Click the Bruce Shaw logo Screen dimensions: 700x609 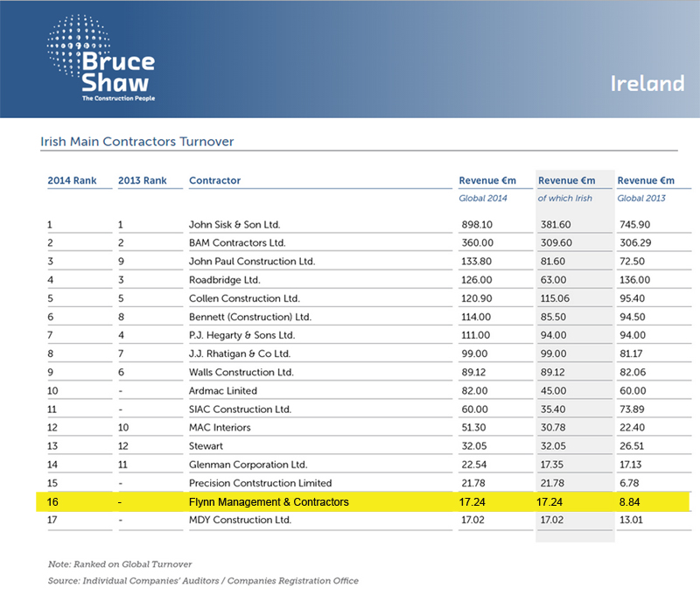tap(101, 58)
